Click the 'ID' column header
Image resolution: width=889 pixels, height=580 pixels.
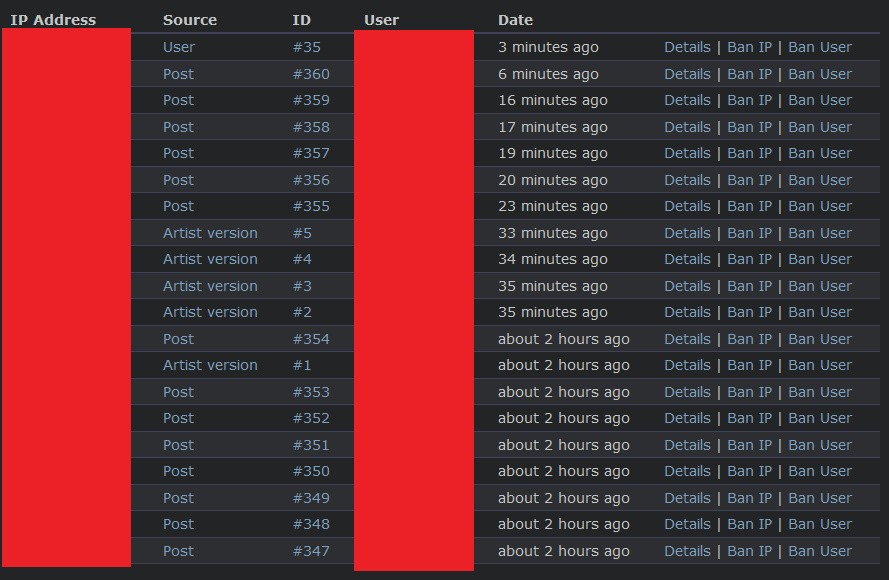pos(302,20)
